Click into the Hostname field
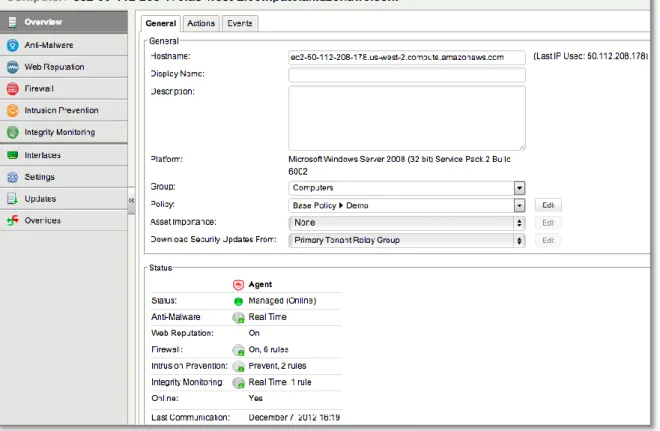The height and width of the screenshot is (431, 660). coord(407,57)
